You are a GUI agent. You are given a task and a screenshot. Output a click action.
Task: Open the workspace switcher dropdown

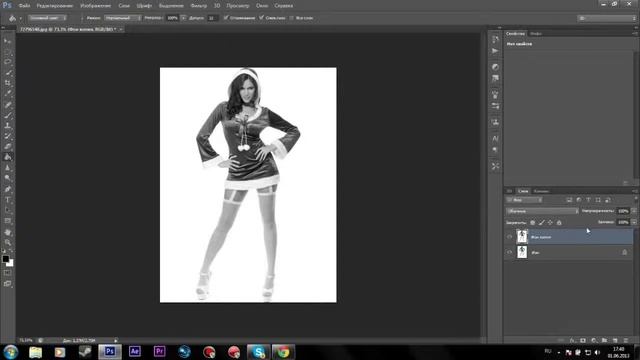[607, 18]
